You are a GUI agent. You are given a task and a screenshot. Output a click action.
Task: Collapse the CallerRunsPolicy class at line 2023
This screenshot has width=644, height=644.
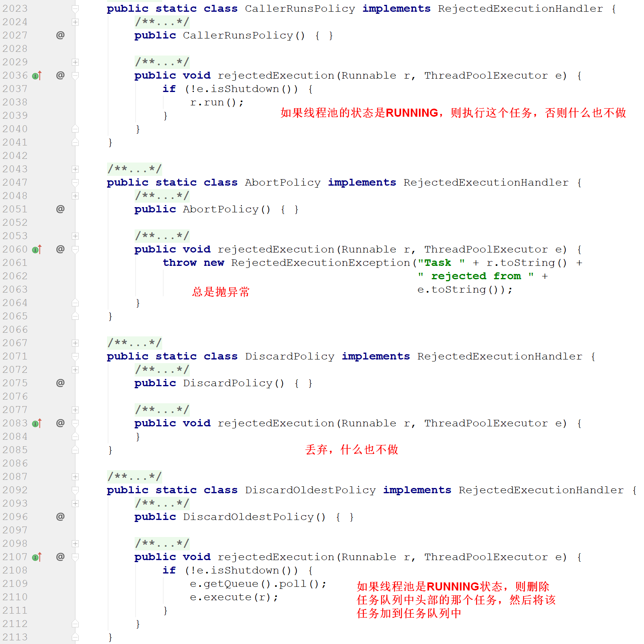point(75,9)
